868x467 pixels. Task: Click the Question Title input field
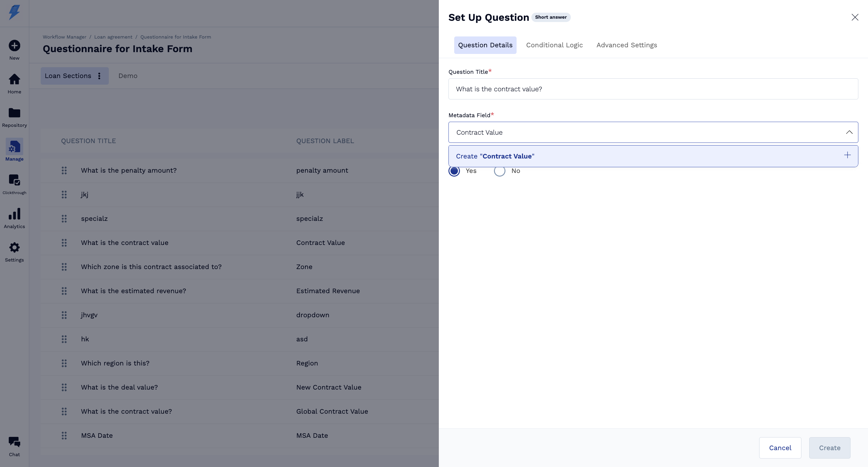coord(653,89)
